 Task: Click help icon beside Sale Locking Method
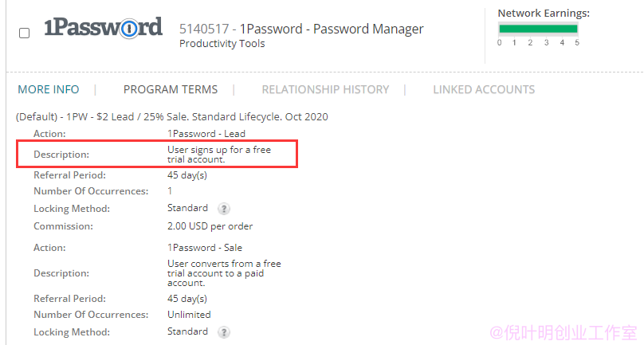coord(224,332)
